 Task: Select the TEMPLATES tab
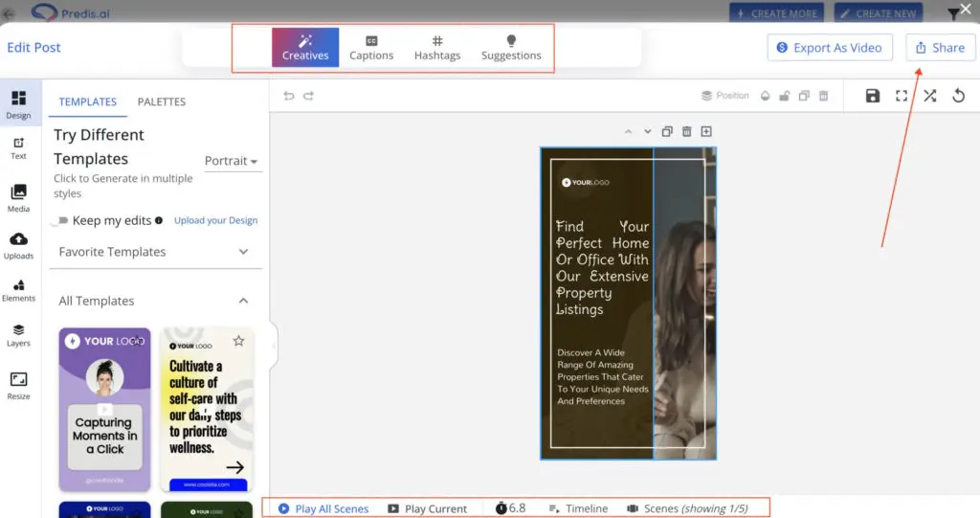pos(87,101)
